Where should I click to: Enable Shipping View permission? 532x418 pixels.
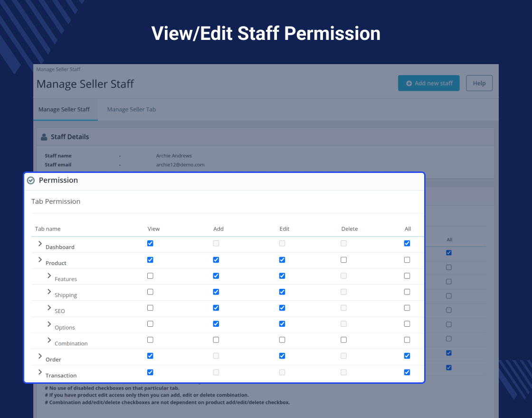[x=150, y=292]
